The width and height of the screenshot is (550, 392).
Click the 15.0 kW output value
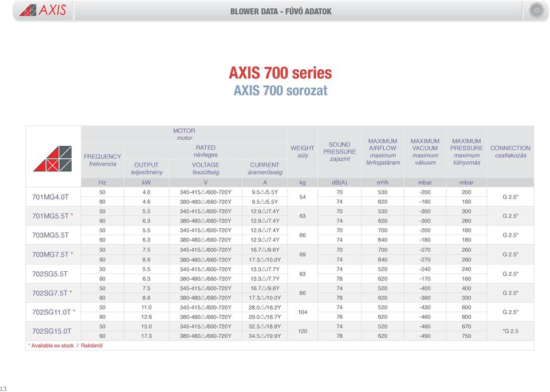point(146,327)
